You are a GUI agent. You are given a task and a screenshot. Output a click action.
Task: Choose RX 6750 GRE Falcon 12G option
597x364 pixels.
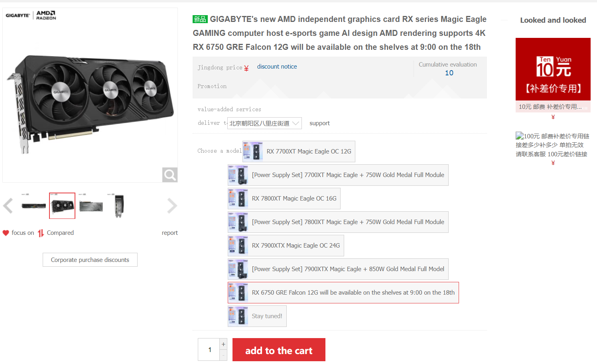343,293
